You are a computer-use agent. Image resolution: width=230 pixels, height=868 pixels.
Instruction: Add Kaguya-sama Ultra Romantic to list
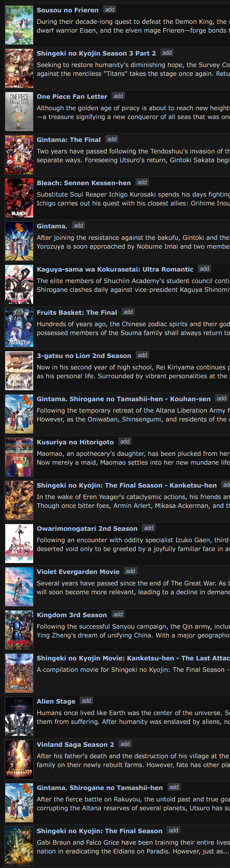(x=204, y=268)
